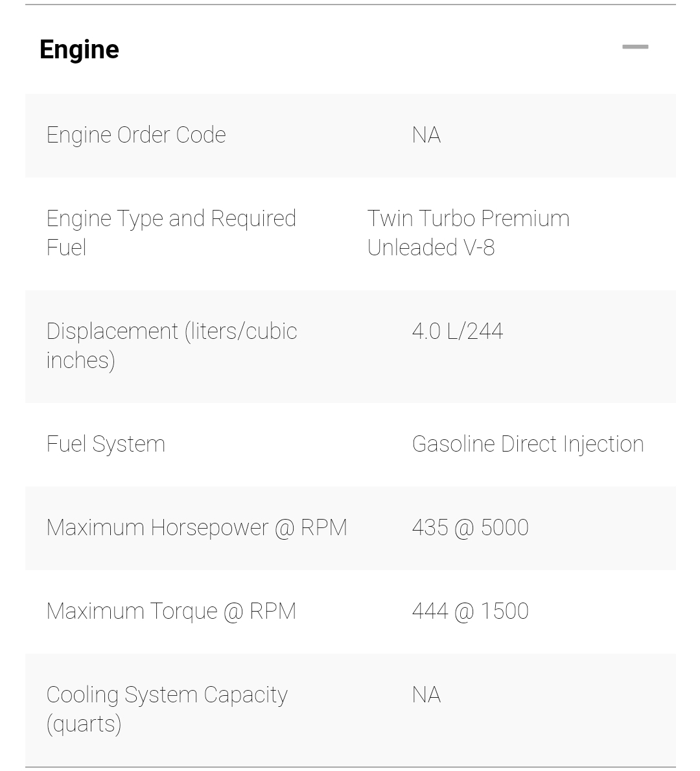Click the word "(quarts)" in the cooling label
This screenshot has width=700, height=771.
point(84,724)
